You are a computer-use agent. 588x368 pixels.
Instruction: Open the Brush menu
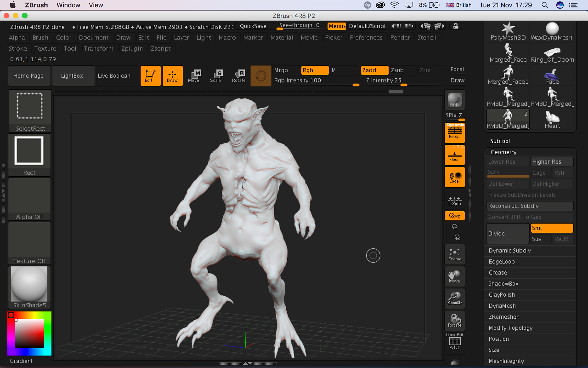pyautogui.click(x=40, y=37)
